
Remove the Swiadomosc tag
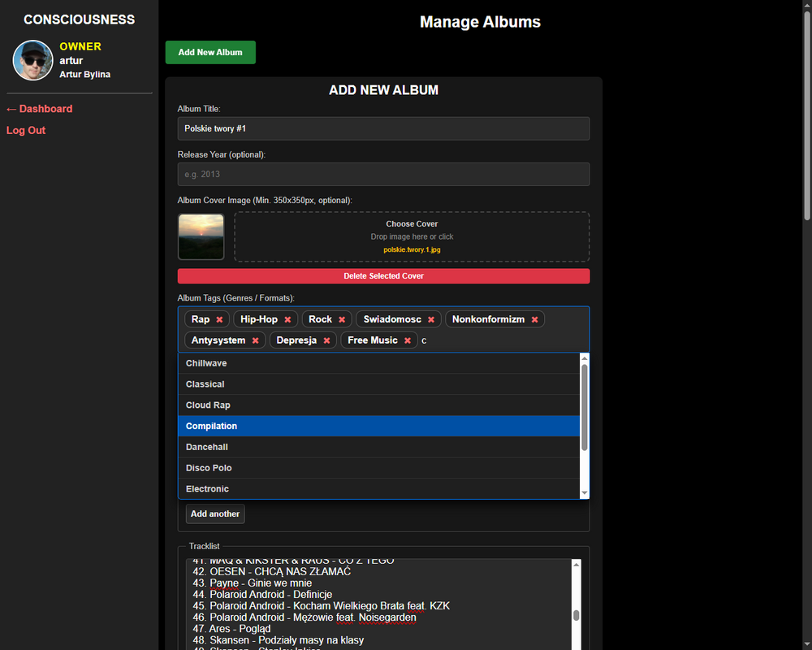431,319
